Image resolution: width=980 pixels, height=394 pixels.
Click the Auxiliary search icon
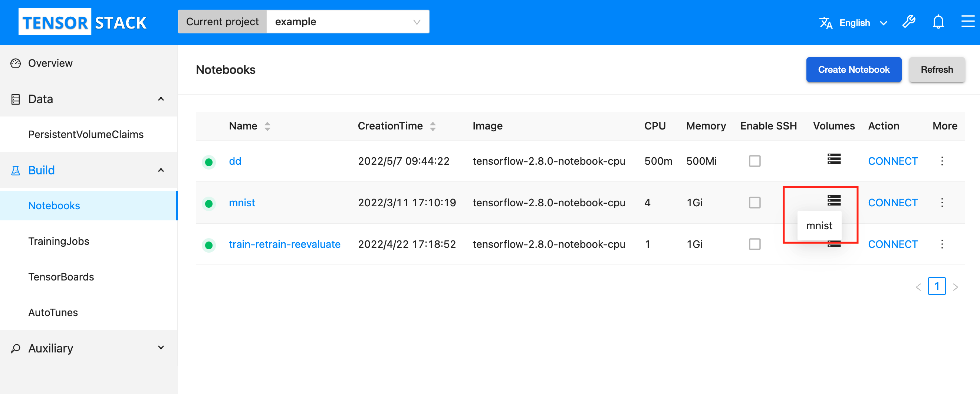16,348
